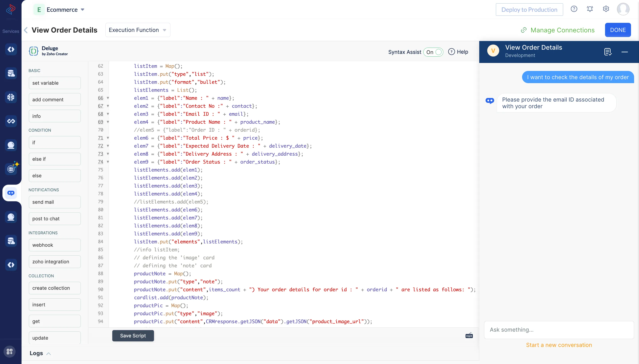This screenshot has height=364, width=639.
Task: Click the Save Script button
Action: point(133,336)
